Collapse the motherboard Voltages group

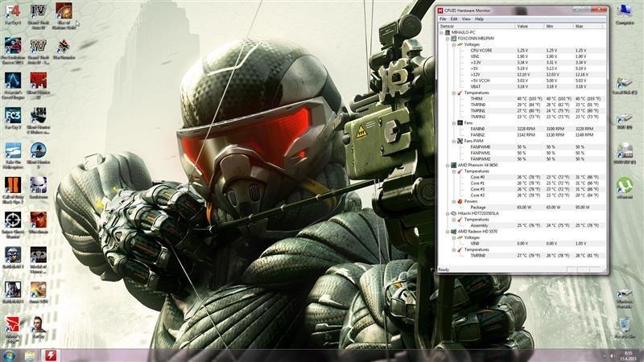[x=454, y=44]
